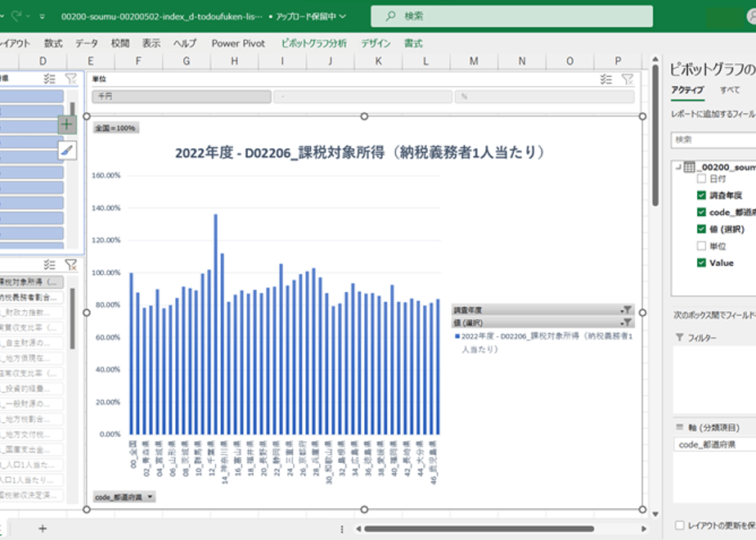Click the funnel icon beside フィルター area
Screen dimensions: 756x540
679,337
